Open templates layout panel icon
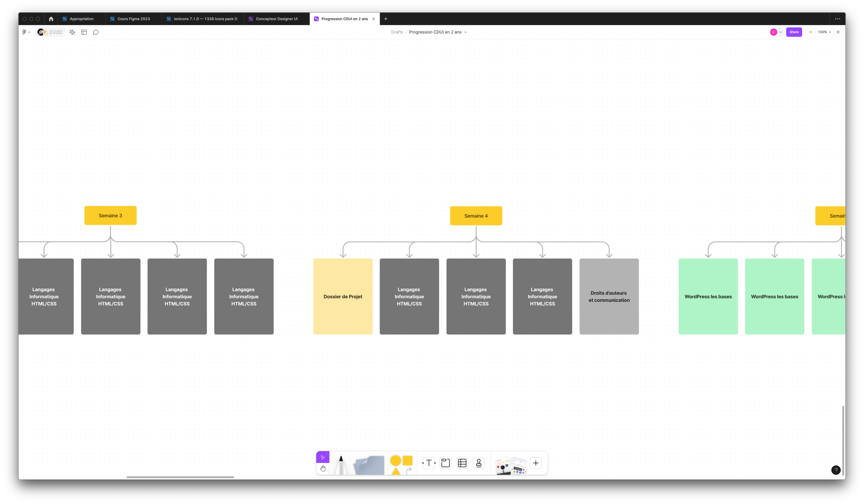 [84, 32]
